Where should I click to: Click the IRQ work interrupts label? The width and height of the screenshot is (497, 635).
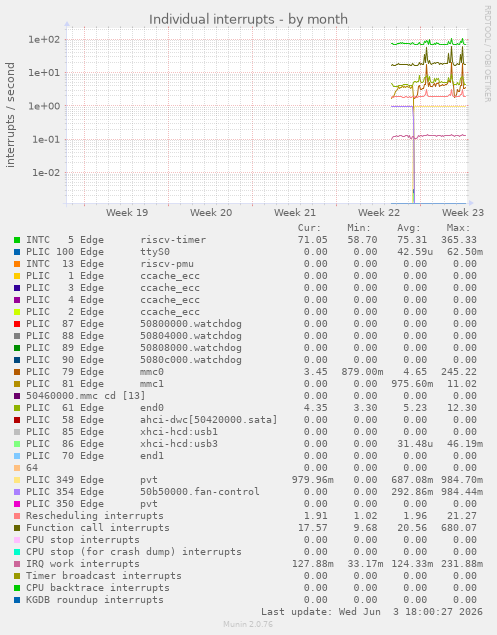coord(83,564)
